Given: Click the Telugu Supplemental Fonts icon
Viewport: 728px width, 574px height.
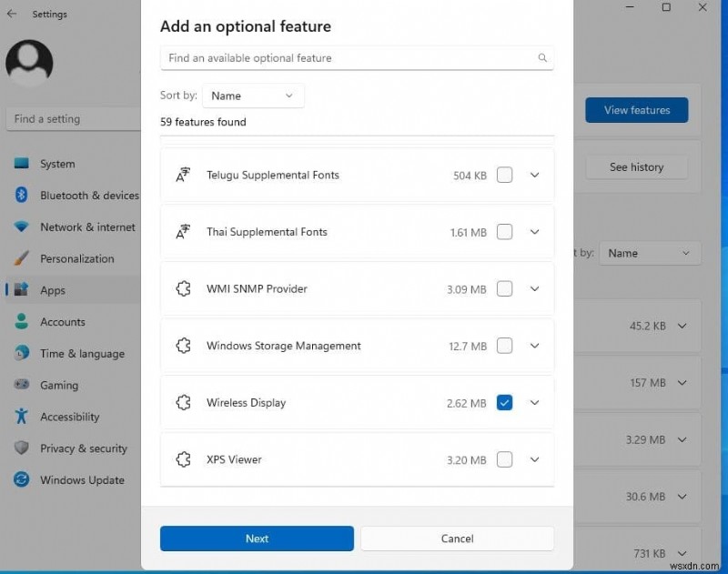Looking at the screenshot, I should [183, 176].
